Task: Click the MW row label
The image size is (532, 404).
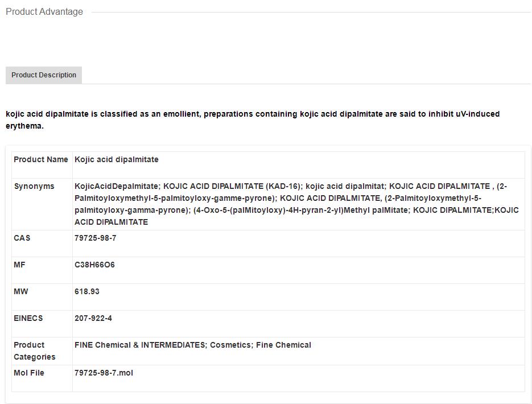Action: (21, 292)
